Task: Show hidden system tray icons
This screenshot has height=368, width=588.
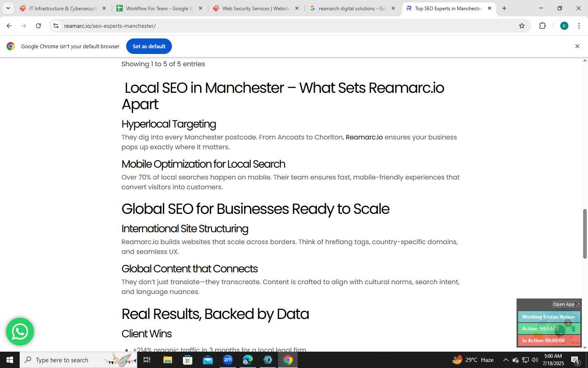Action: point(506,360)
